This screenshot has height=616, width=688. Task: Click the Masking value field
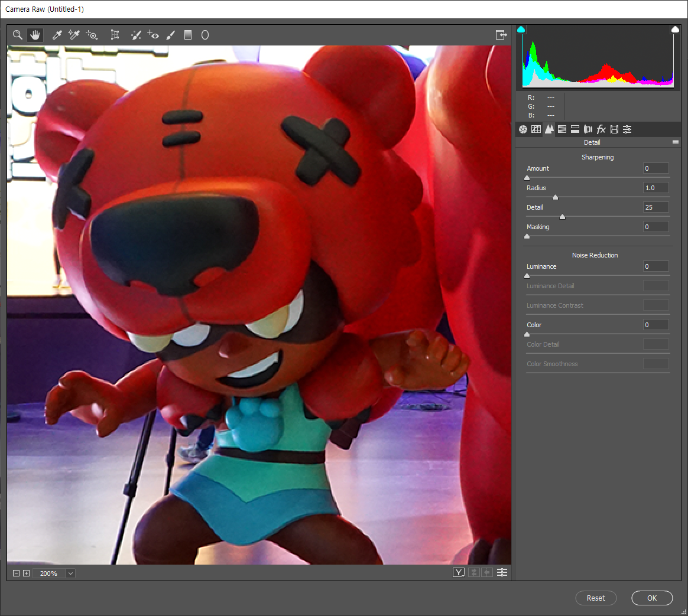coord(656,227)
